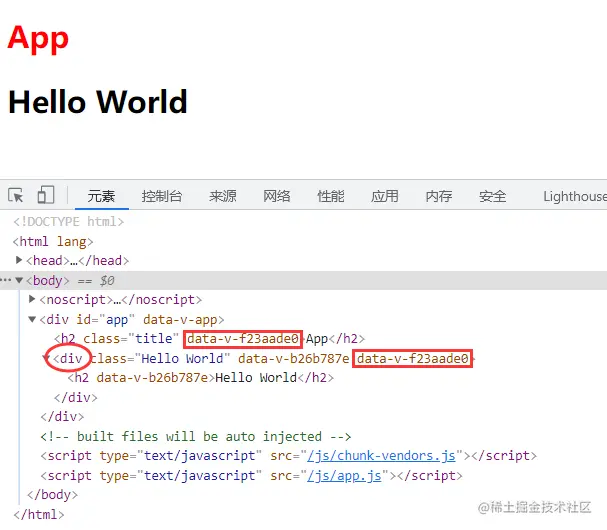The height and width of the screenshot is (530, 607).
Task: Switch to the 安全 tab
Action: pyautogui.click(x=493, y=196)
